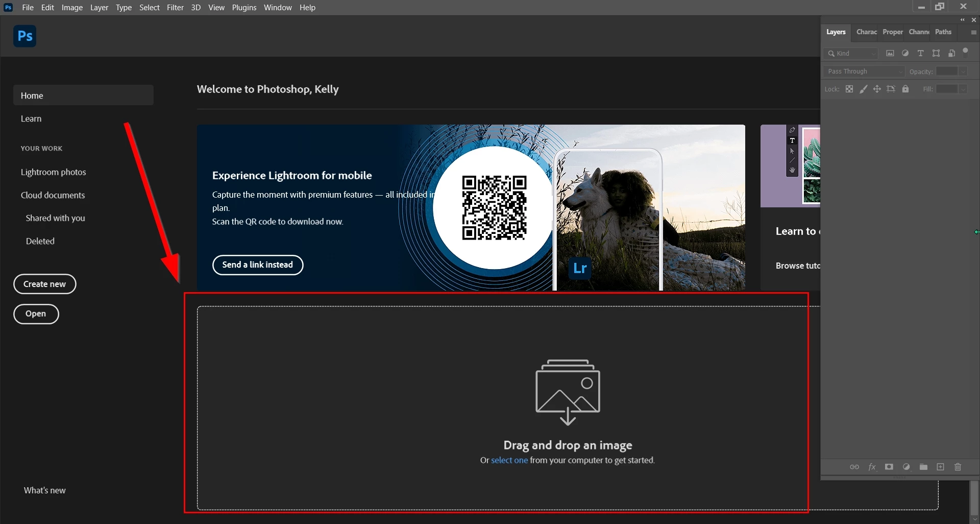Open the Edit menu

(47, 8)
